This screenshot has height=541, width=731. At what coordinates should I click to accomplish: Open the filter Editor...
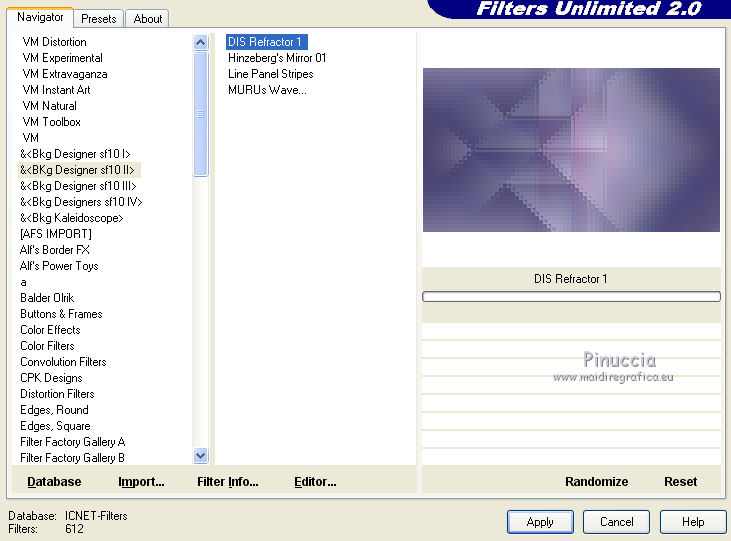pos(315,482)
